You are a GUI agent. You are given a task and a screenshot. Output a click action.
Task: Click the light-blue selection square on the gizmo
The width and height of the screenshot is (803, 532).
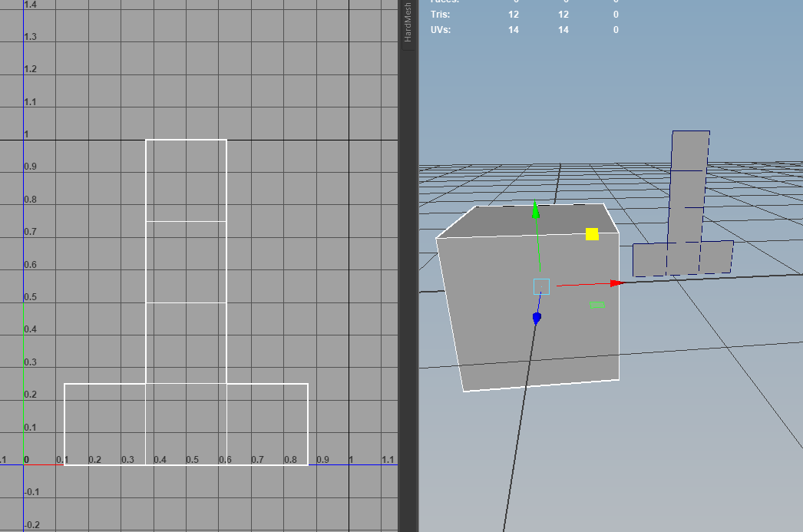click(x=542, y=286)
